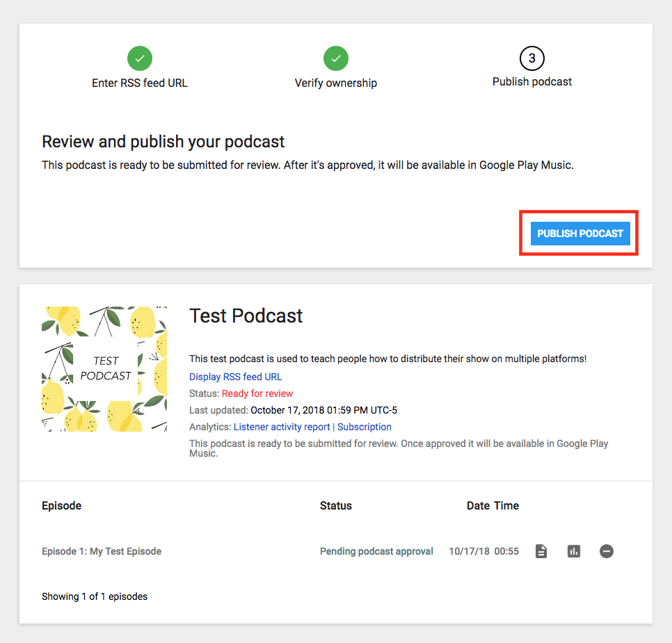Click the remove episode minus icon
This screenshot has width=672, height=643.
pos(607,551)
